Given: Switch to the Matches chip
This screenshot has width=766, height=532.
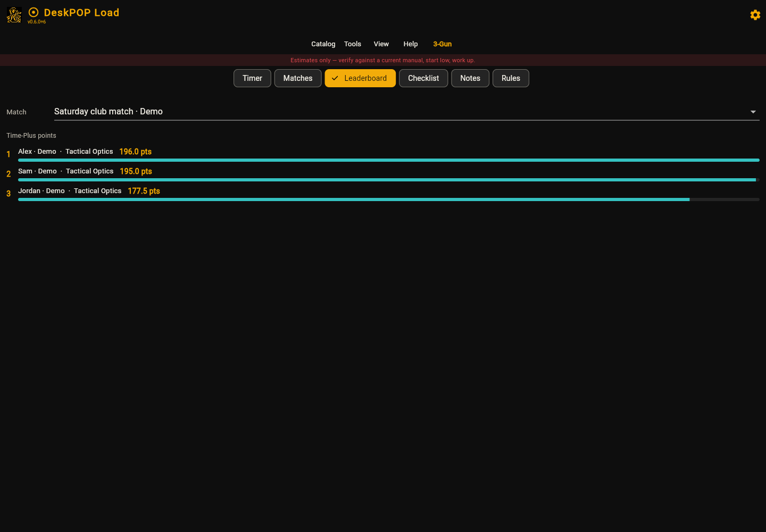Looking at the screenshot, I should [298, 78].
